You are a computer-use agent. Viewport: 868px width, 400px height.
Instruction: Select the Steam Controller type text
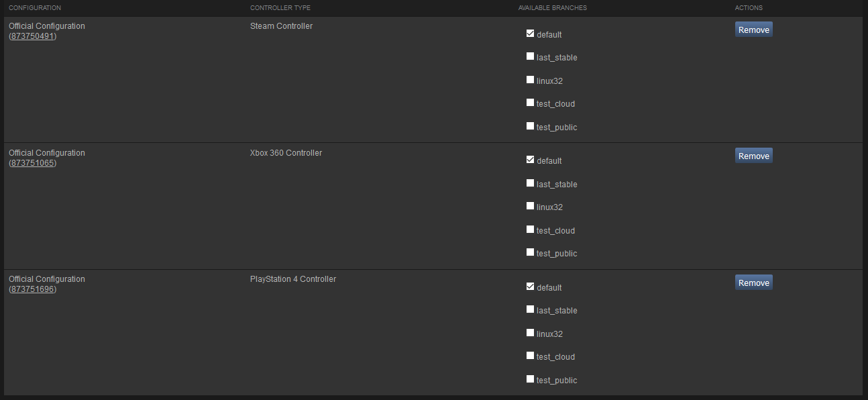tap(281, 26)
